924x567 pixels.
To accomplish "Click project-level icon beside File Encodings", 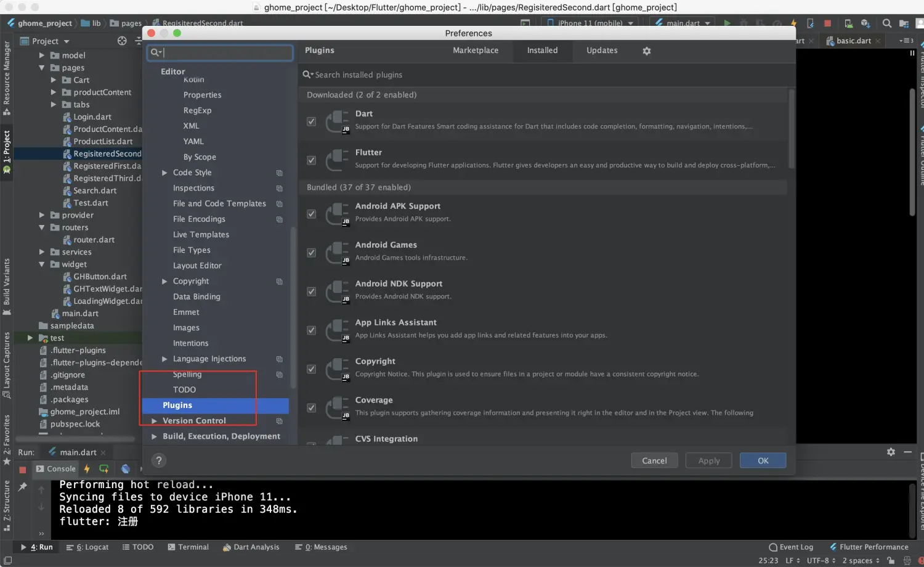I will coord(280,219).
